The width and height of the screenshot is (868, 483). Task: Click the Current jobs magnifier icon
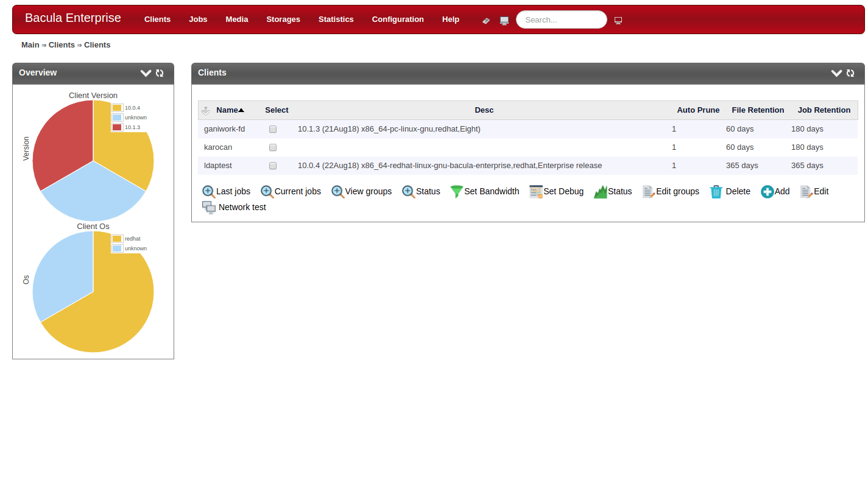[267, 191]
